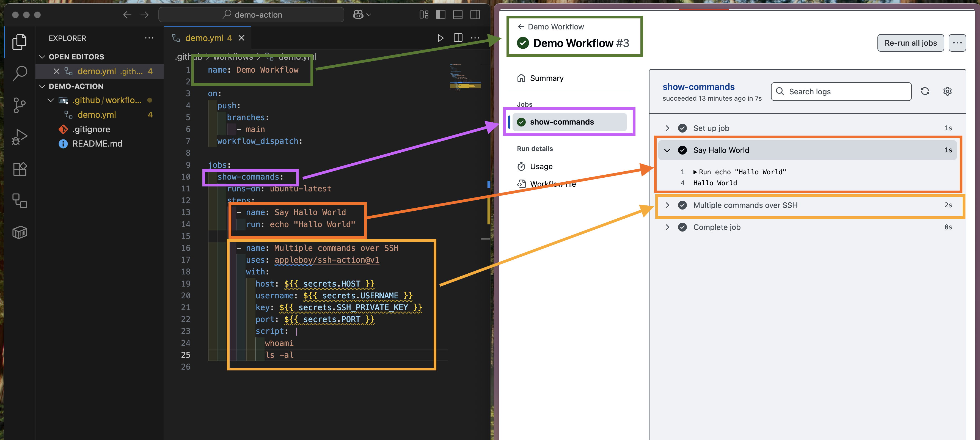Open the Extensions view
The width and height of the screenshot is (980, 440).
[x=20, y=169]
